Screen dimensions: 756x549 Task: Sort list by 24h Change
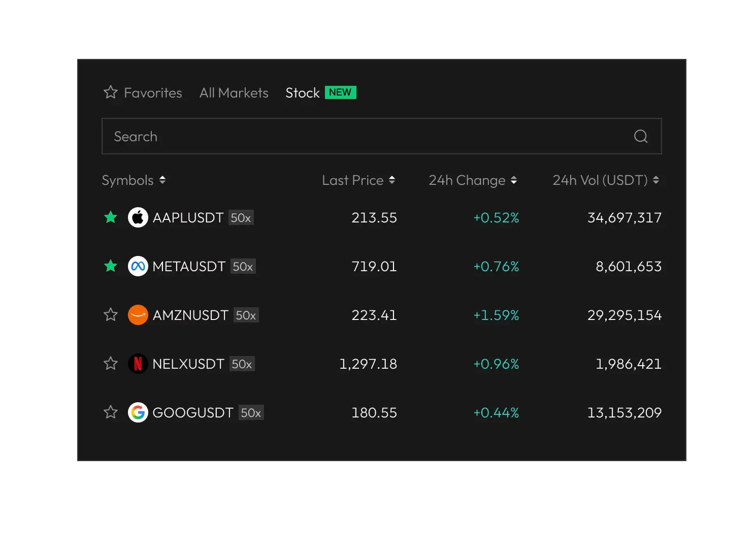point(513,180)
